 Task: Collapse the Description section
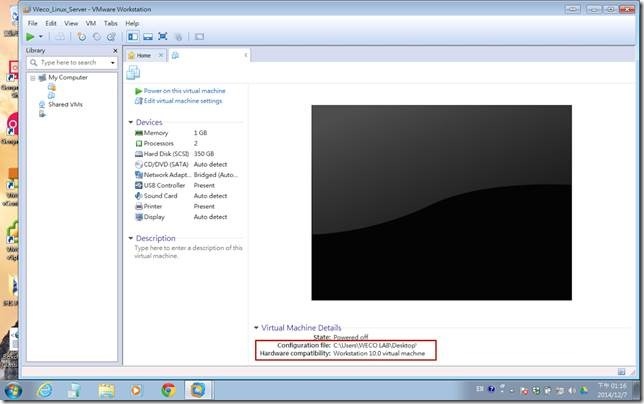(x=131, y=238)
